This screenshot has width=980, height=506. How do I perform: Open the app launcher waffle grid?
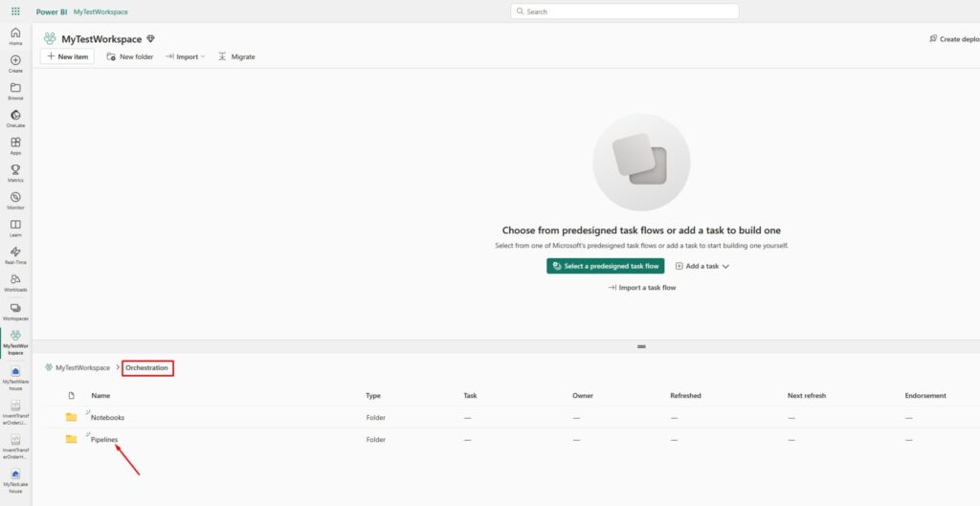[x=15, y=11]
